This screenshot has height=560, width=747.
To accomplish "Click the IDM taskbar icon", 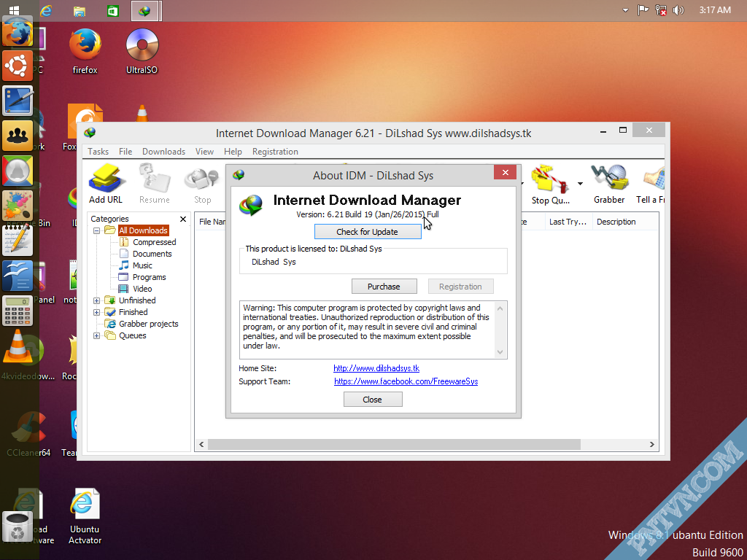I will [x=144, y=10].
